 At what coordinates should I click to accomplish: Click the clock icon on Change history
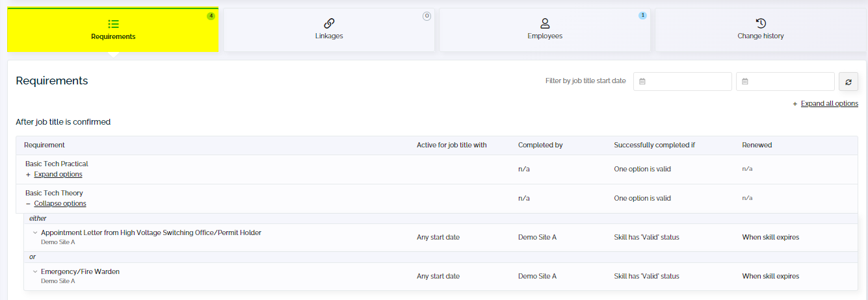coord(761,23)
